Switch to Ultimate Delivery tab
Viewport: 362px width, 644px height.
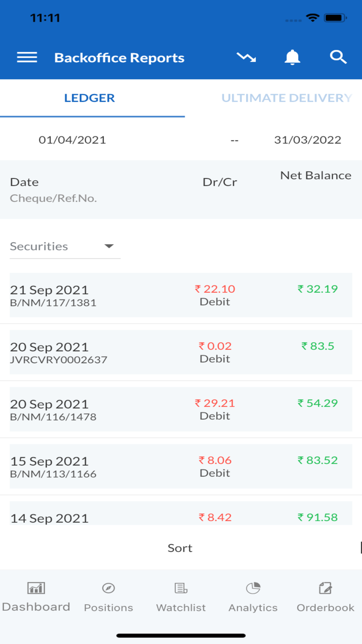pyautogui.click(x=287, y=98)
